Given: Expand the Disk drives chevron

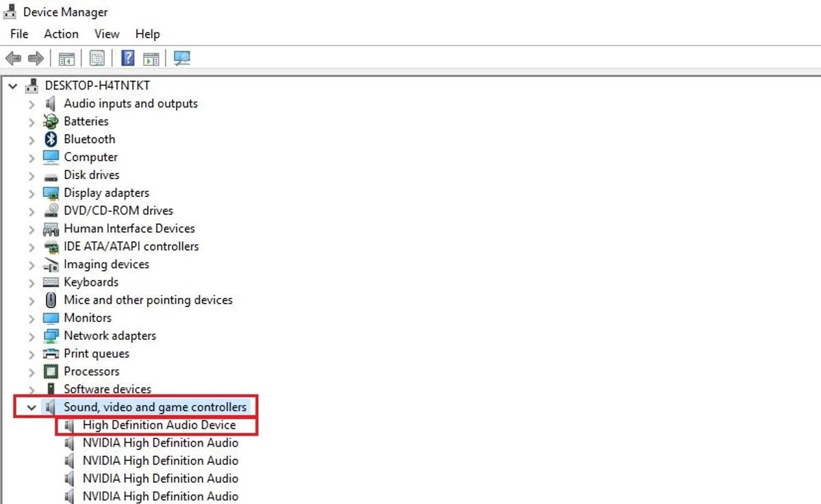Looking at the screenshot, I should pyautogui.click(x=31, y=176).
